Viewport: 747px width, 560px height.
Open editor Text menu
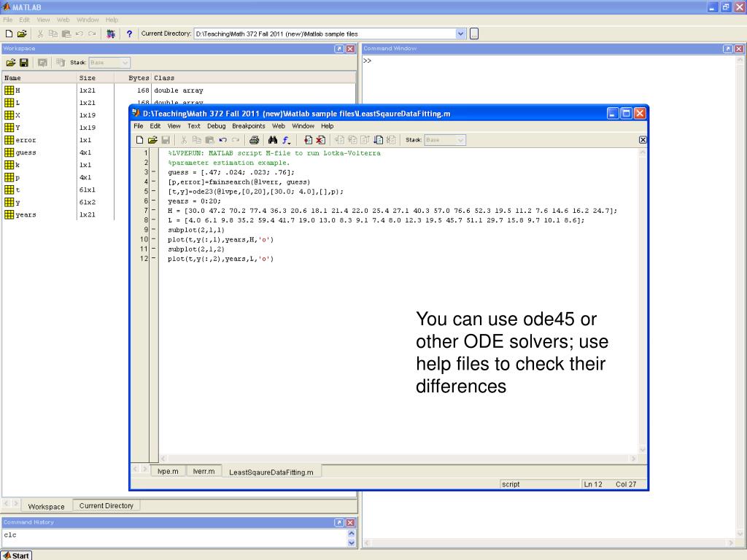194,126
